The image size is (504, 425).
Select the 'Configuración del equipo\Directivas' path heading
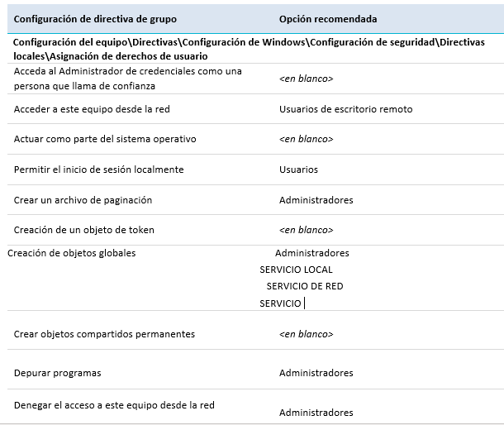(249, 50)
